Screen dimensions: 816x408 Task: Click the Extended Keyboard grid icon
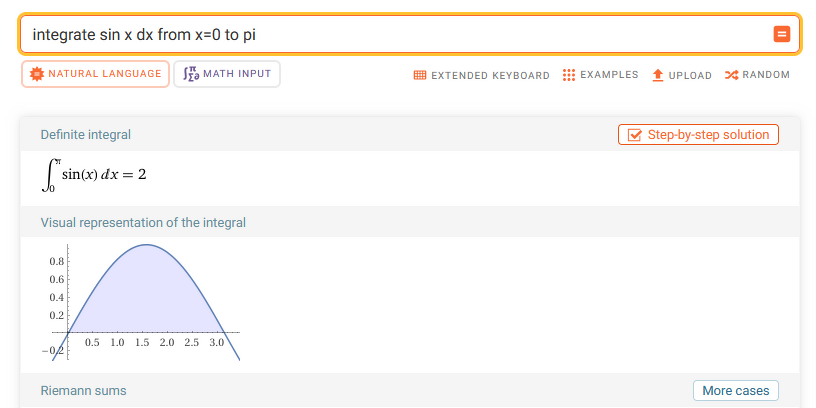click(420, 75)
